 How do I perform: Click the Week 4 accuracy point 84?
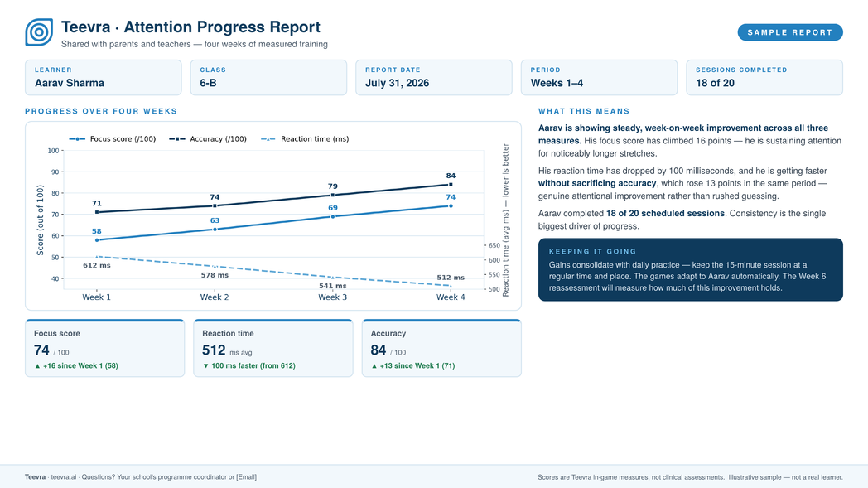tap(451, 185)
